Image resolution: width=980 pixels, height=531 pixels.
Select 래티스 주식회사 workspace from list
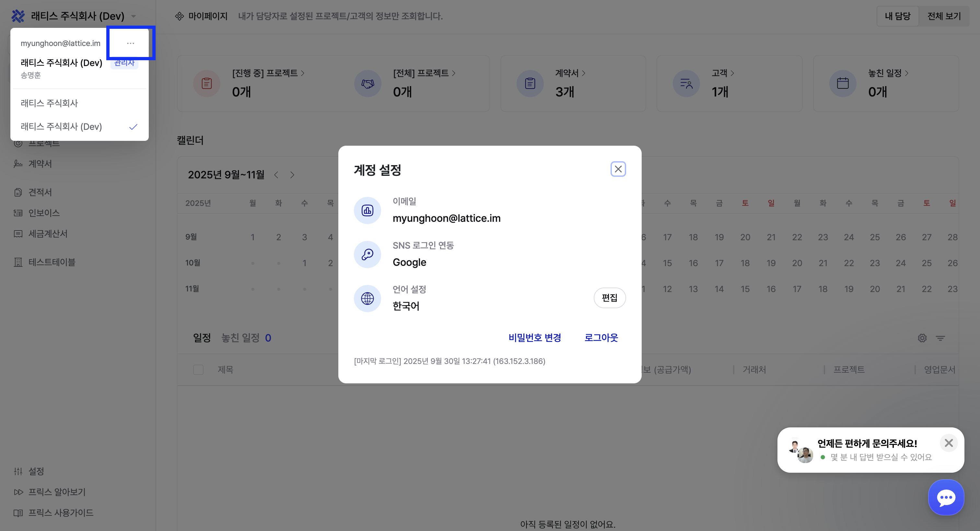point(50,103)
